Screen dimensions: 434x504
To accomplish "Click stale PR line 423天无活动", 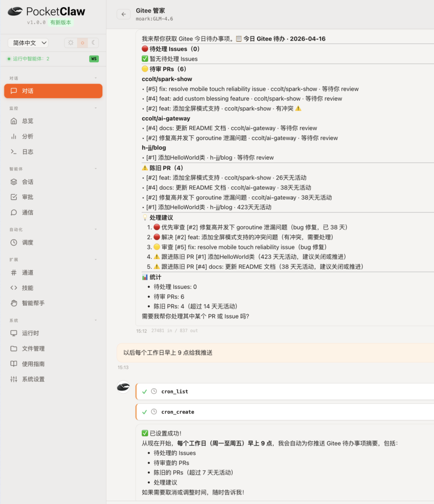I will [x=207, y=207].
